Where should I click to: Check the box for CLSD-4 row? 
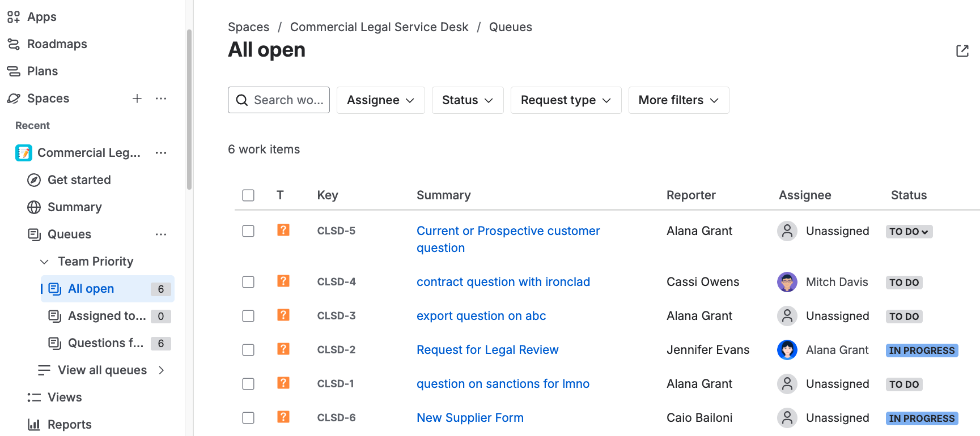click(x=248, y=282)
